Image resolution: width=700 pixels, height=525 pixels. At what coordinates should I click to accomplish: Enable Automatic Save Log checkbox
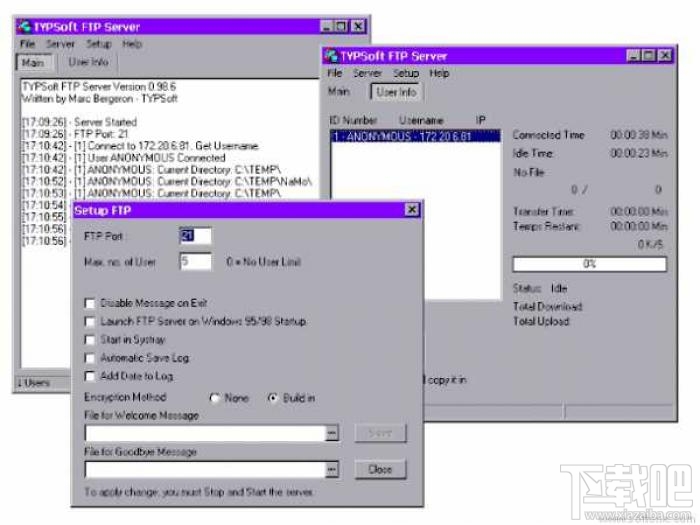[90, 358]
